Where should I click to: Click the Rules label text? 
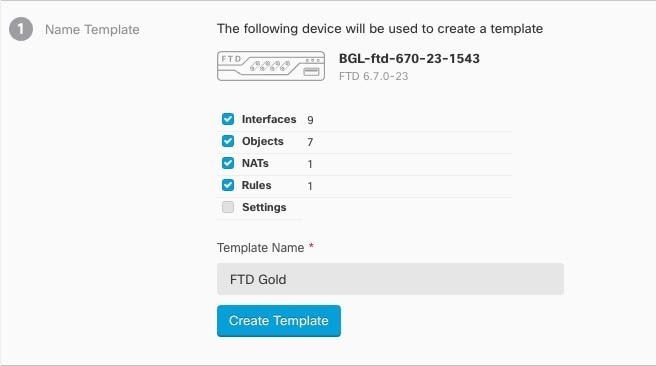(256, 185)
